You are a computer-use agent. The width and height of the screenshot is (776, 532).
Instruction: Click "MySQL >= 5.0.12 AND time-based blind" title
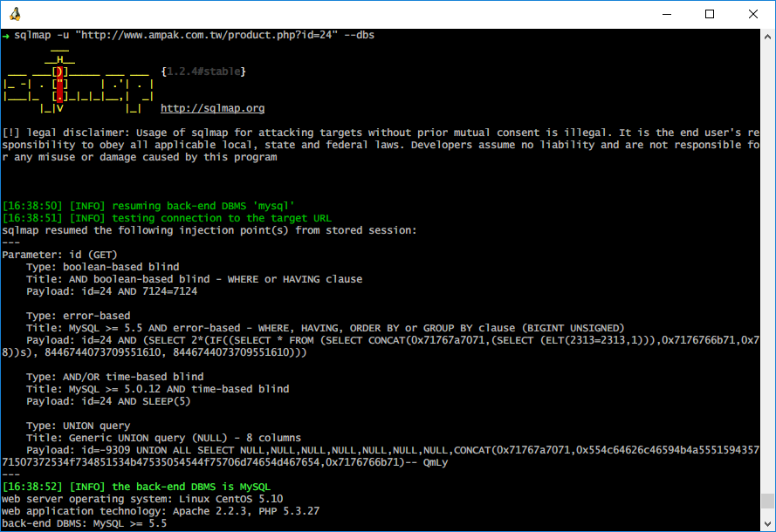(179, 389)
